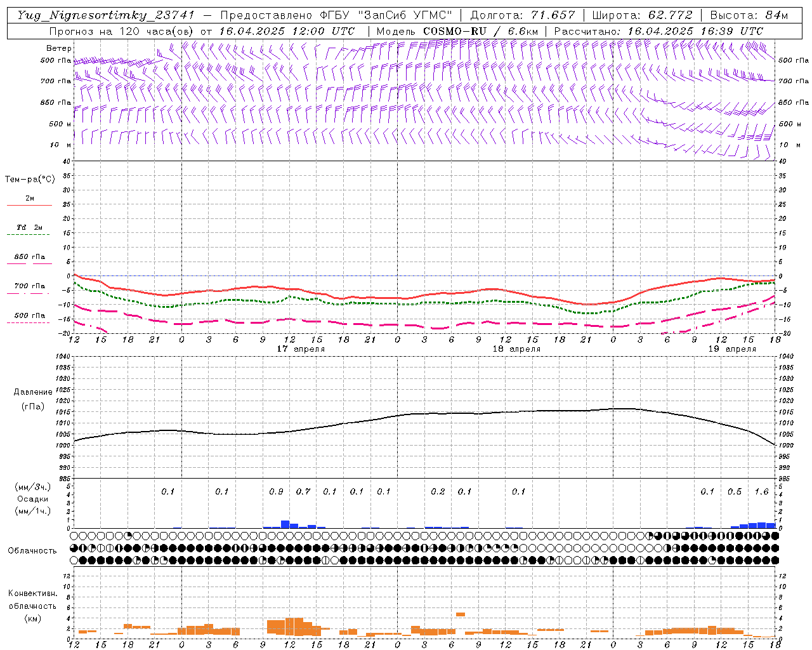
Task: Select the Осадки panel label
Action: point(33,499)
